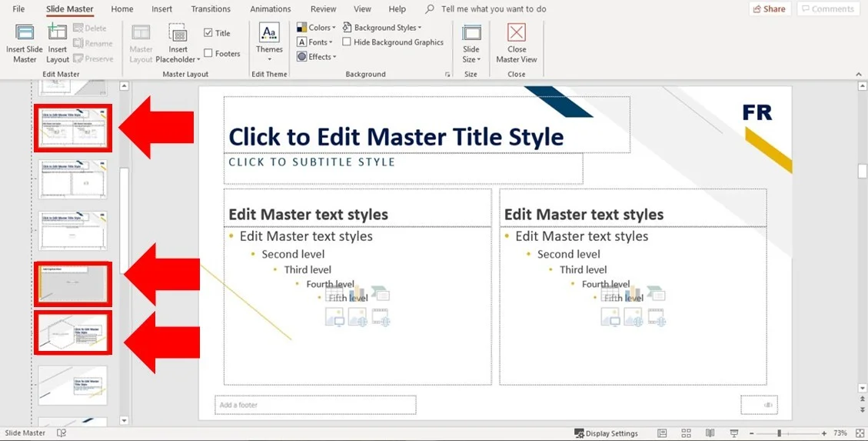The image size is (868, 441).
Task: Click the Delete icon in Edit Master
Action: tap(78, 28)
